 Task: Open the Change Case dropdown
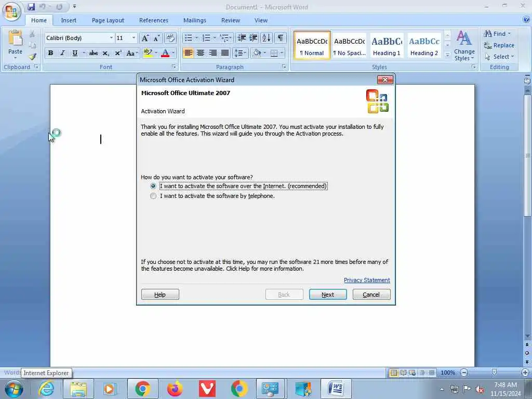(132, 53)
